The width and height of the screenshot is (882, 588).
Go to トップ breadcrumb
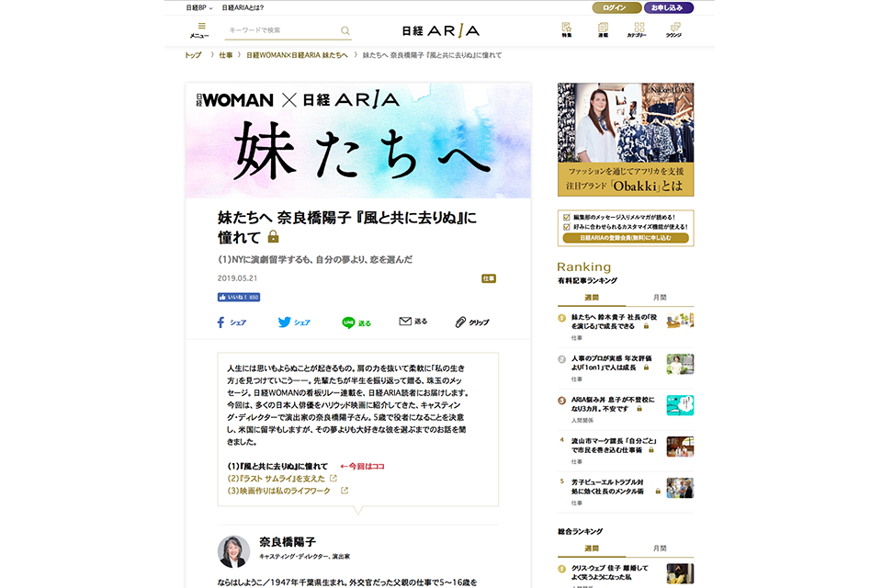pos(193,55)
